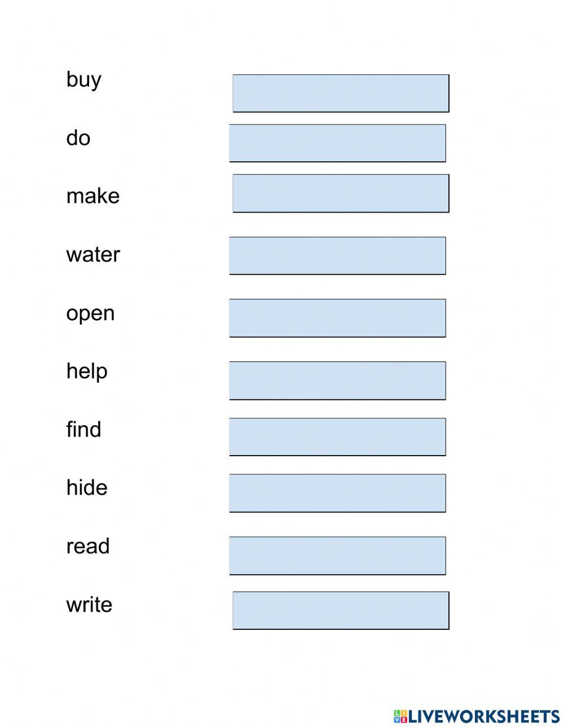Click the input box next to "hide"
Viewport: 564px width, 728px height.
[x=337, y=493]
